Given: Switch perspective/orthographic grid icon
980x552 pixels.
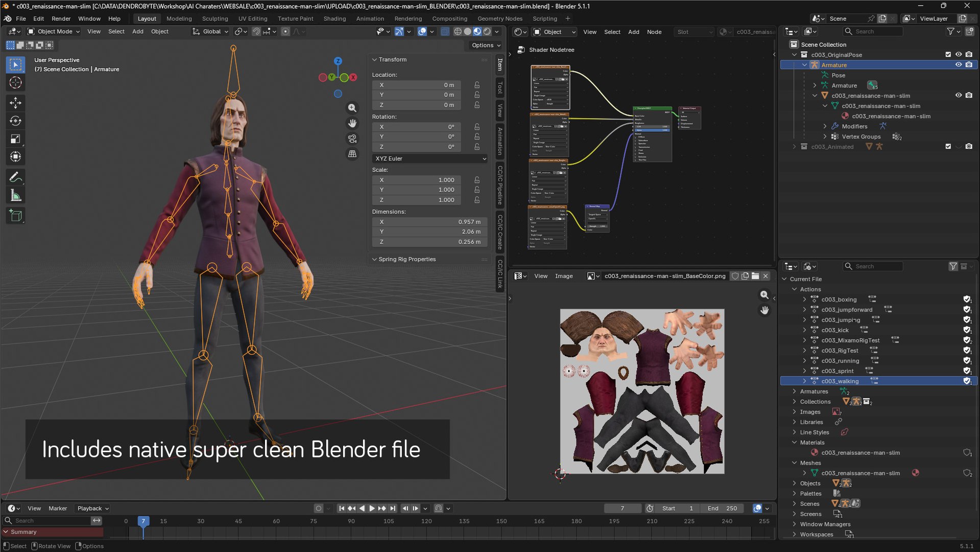Looking at the screenshot, I should (352, 154).
